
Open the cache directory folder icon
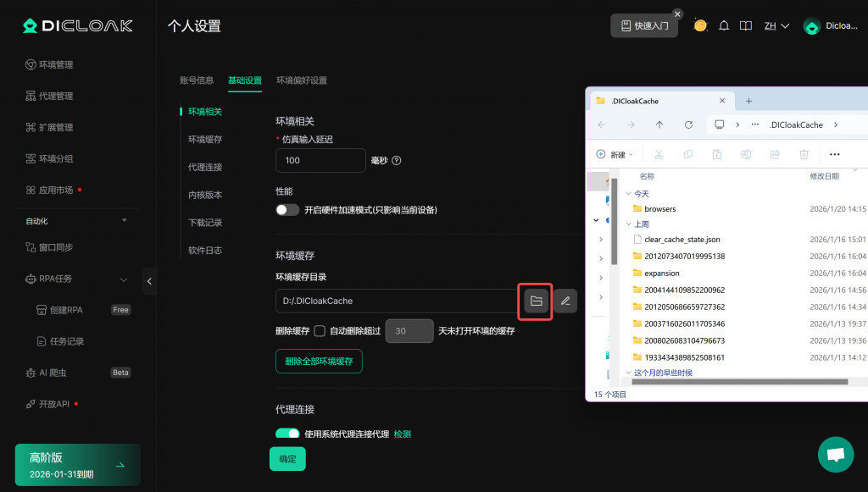(536, 301)
